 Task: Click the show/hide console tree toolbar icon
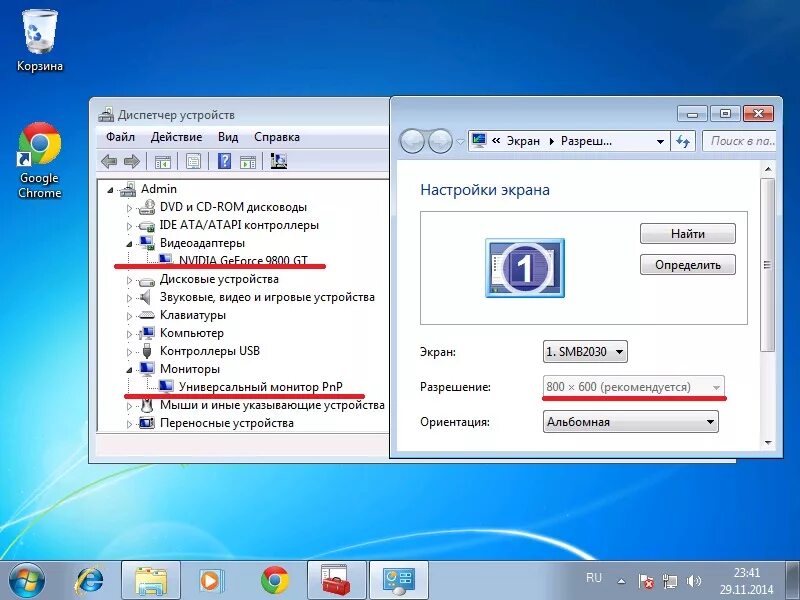pyautogui.click(x=162, y=162)
